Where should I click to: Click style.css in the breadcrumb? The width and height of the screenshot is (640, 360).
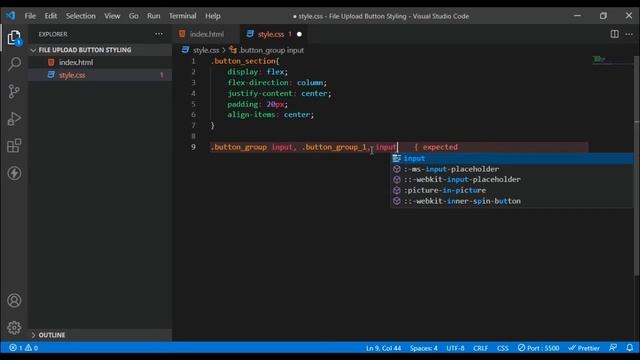click(x=206, y=50)
